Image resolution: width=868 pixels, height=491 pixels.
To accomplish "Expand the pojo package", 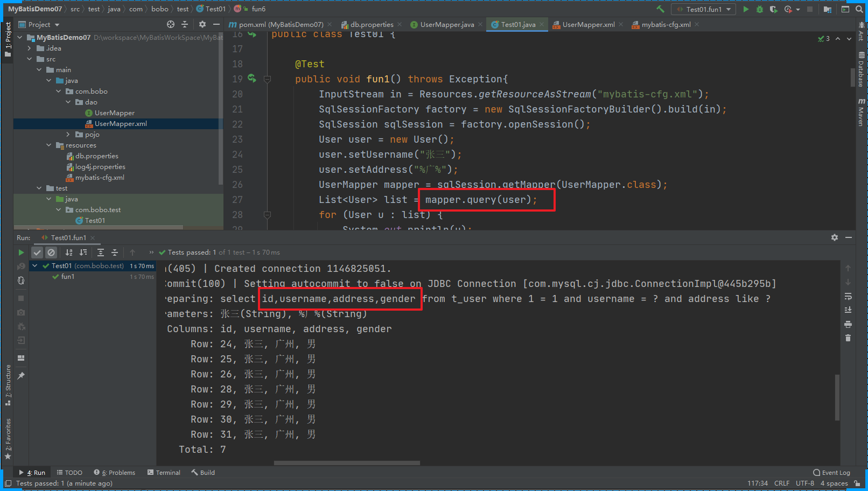I will [x=68, y=135].
